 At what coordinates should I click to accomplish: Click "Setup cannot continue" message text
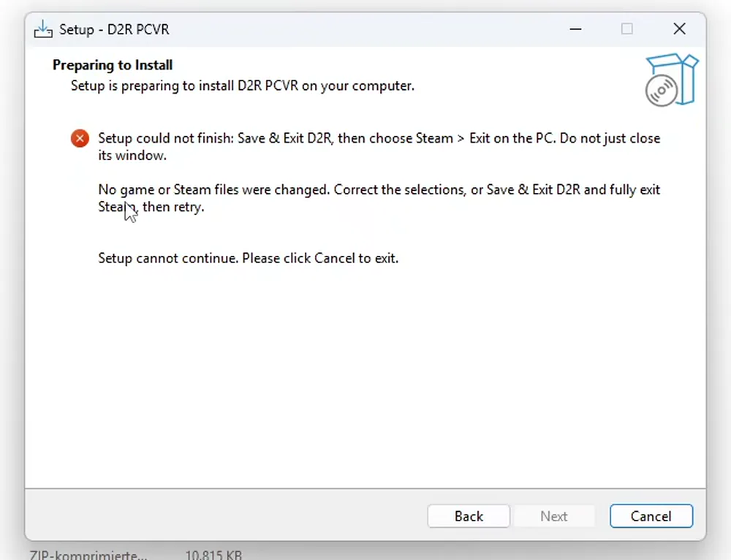(249, 258)
